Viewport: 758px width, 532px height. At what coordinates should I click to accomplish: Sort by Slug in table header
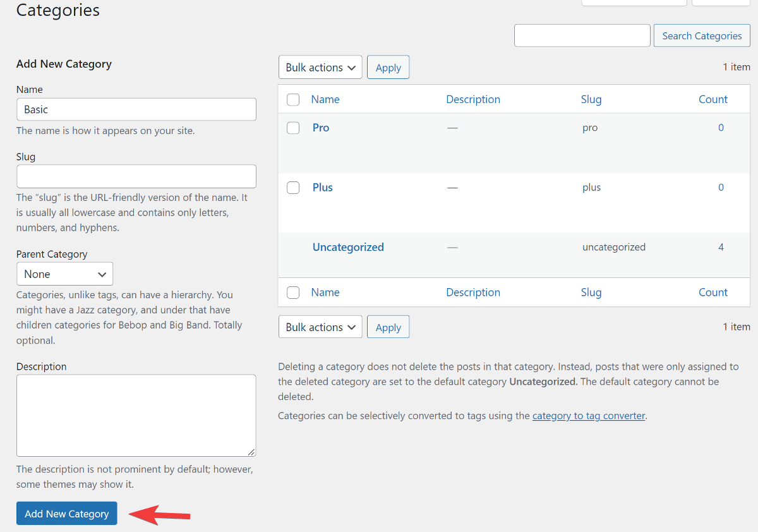(591, 99)
